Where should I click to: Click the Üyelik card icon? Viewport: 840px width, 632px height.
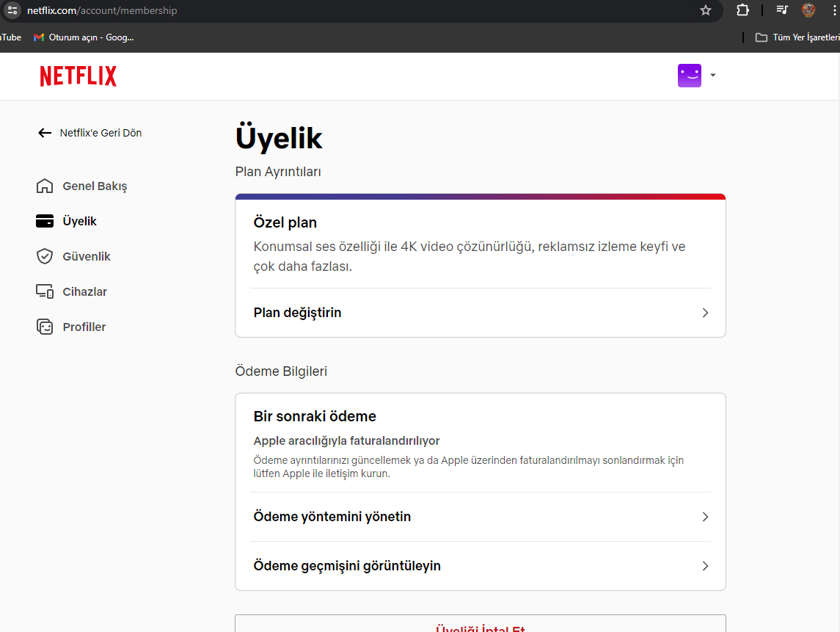tap(45, 221)
